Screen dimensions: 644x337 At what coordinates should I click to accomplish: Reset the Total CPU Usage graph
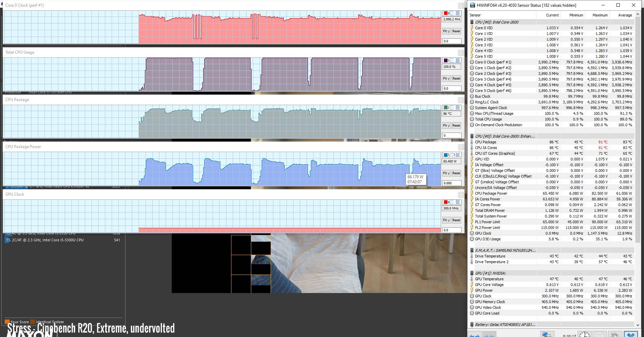[456, 79]
